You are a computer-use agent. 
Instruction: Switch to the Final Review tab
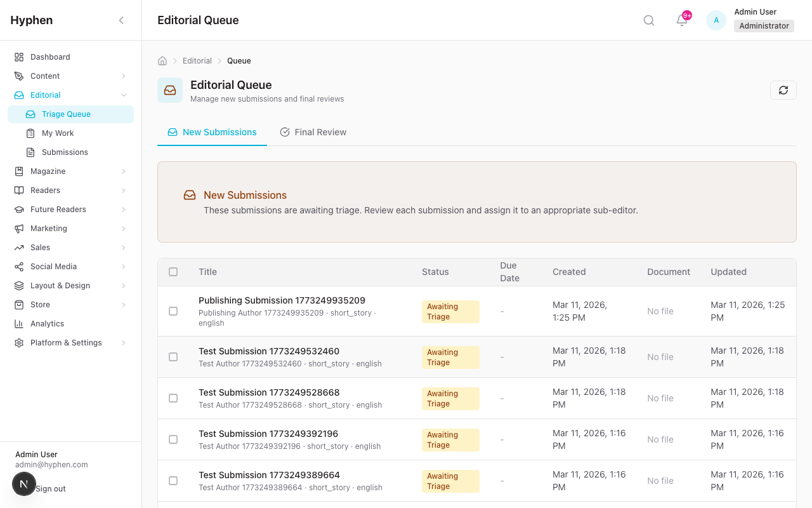pyautogui.click(x=313, y=132)
